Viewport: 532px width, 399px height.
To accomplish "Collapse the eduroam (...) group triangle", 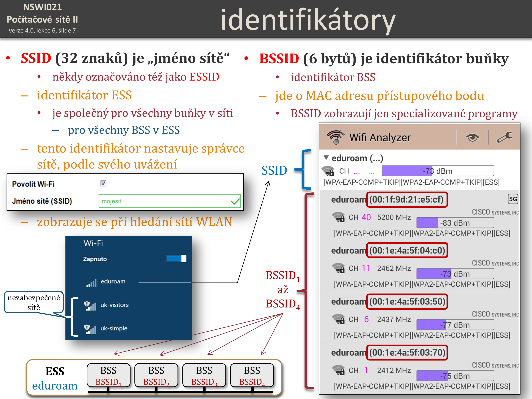I will (326, 158).
